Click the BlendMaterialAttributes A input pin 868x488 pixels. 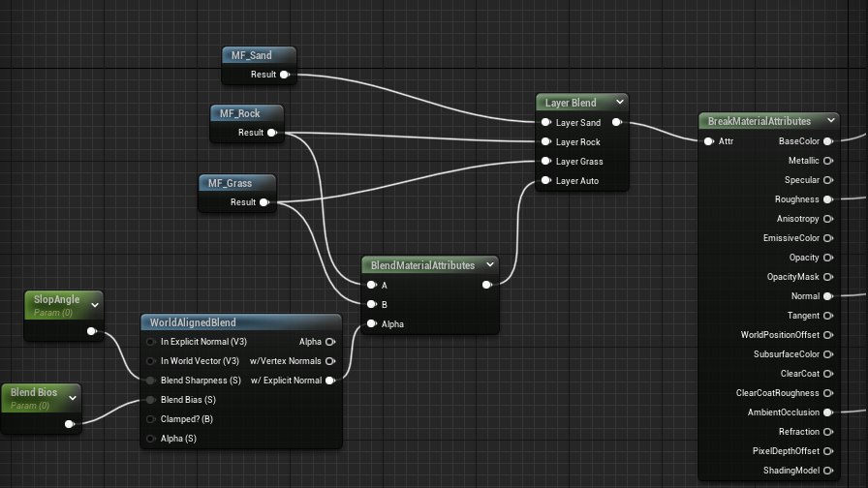[x=371, y=285]
